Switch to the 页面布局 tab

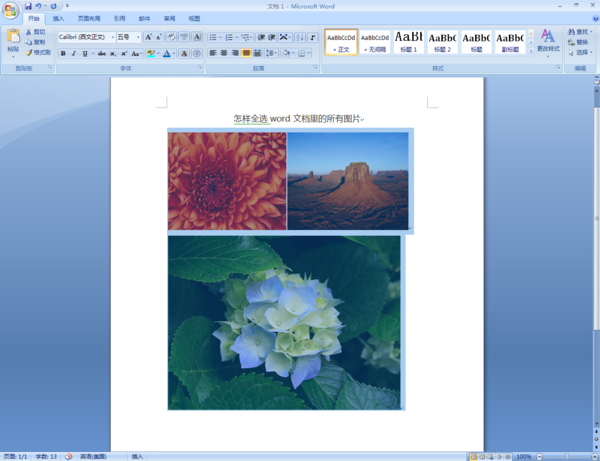tap(89, 18)
